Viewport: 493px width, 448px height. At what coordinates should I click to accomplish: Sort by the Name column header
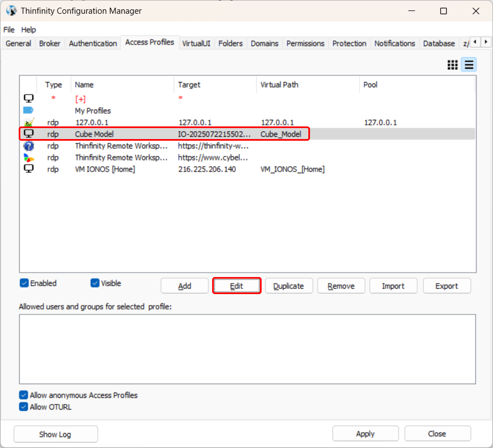tap(122, 85)
